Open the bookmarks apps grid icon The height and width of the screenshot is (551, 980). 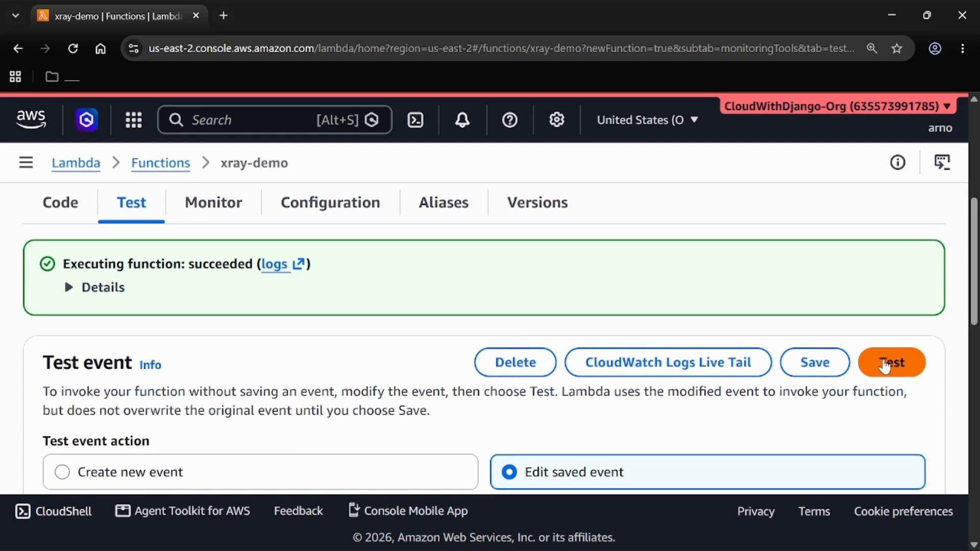(x=15, y=77)
